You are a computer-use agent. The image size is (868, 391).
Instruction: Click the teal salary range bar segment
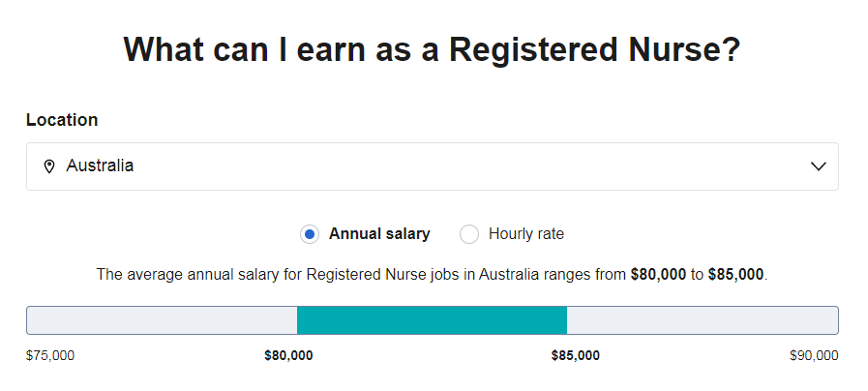[432, 320]
